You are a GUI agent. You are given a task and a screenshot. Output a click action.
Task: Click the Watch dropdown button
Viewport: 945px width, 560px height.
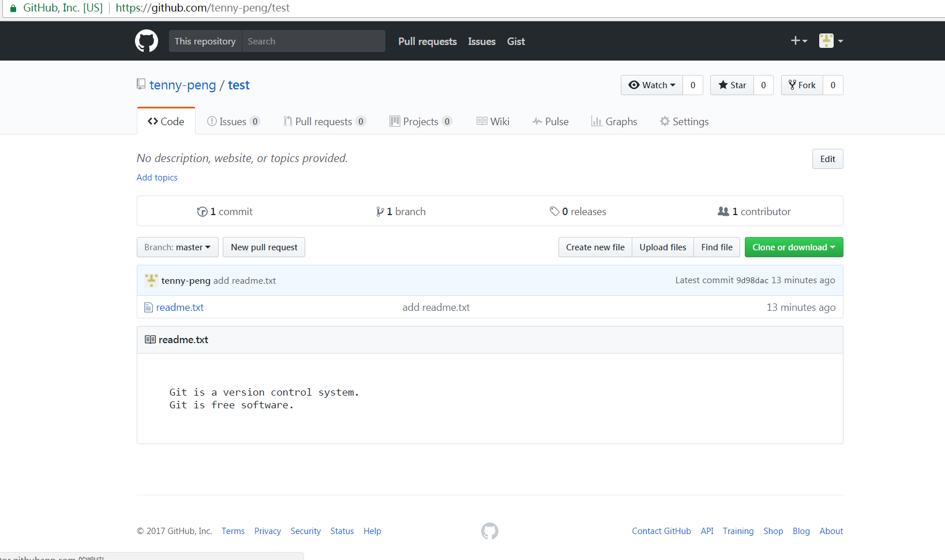pos(652,85)
